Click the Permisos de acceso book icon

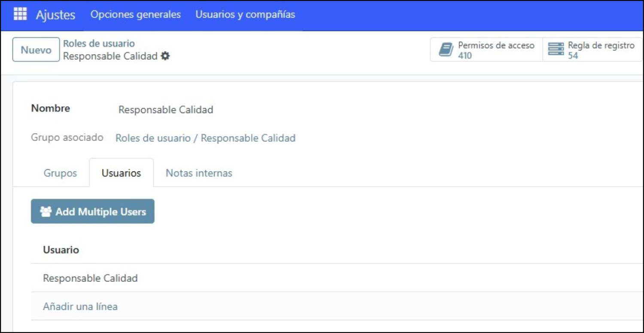tap(446, 50)
